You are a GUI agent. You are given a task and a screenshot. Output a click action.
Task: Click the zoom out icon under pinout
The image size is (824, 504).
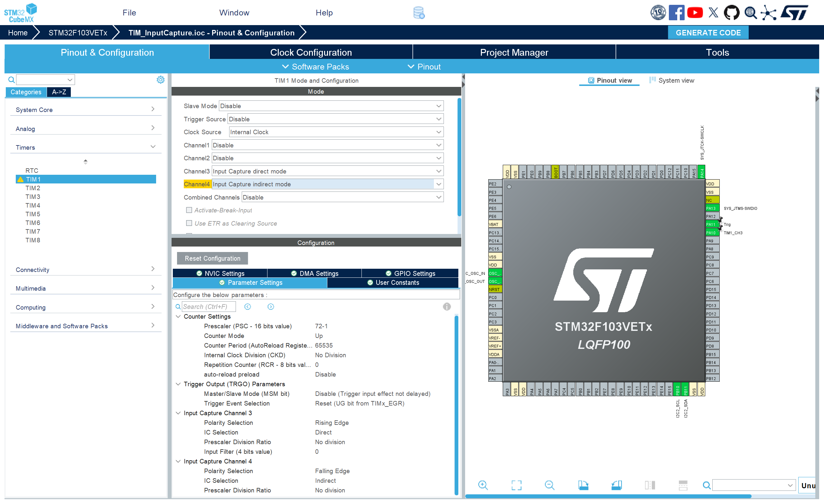click(549, 485)
